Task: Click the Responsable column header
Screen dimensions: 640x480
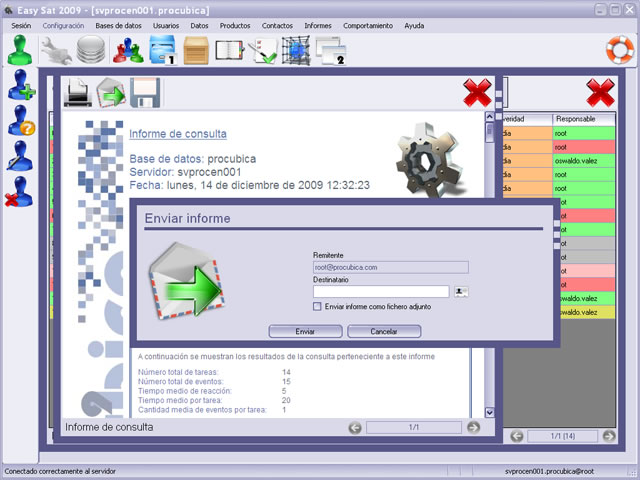Action: click(x=584, y=119)
